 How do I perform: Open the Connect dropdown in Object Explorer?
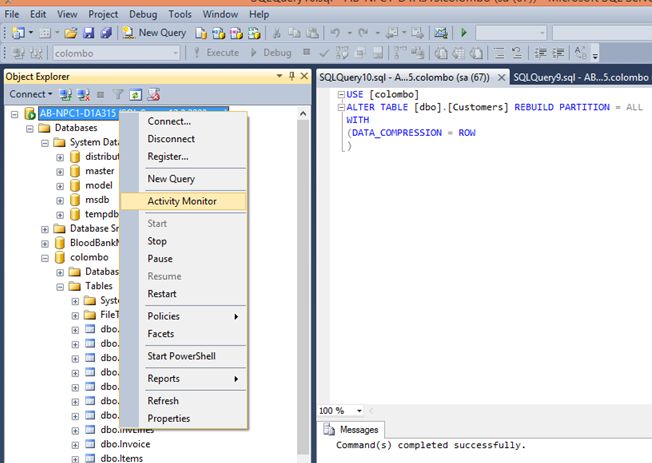29,94
